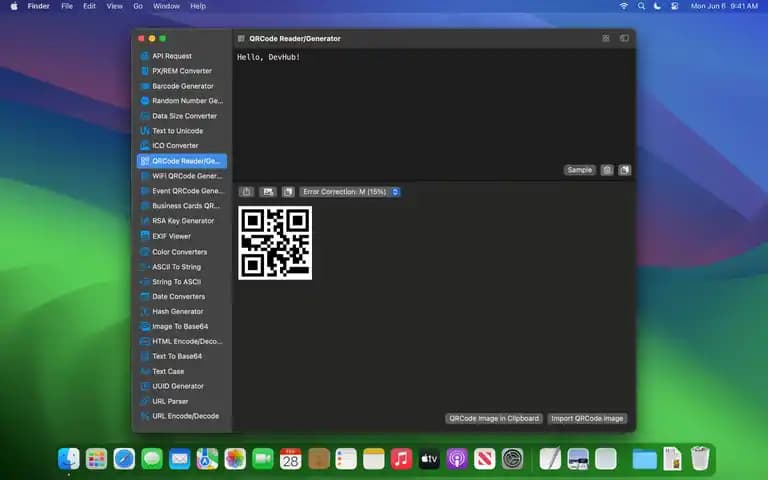Open the Help menu

[198, 6]
